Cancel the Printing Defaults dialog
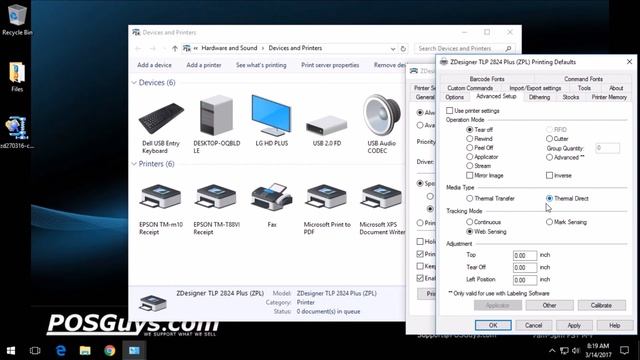The image size is (640, 360). coord(533,325)
